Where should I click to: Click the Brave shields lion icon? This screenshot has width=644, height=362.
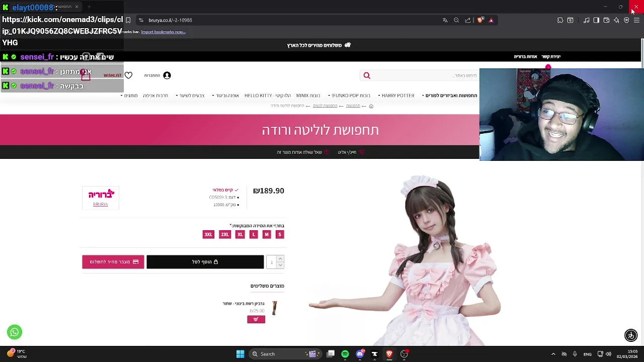click(480, 20)
